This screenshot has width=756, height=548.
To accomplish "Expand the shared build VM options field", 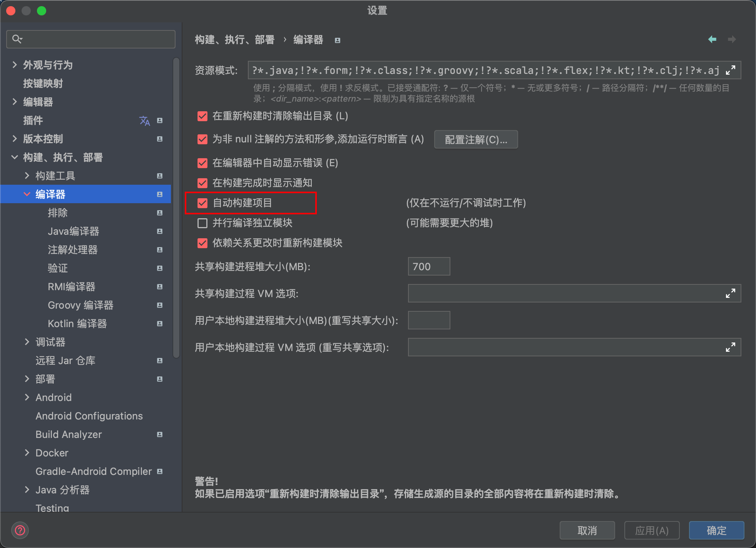I will [x=730, y=294].
